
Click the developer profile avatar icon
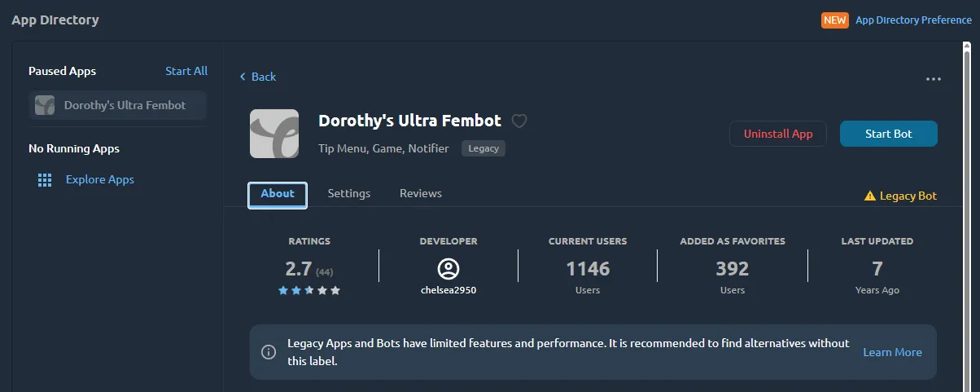448,268
